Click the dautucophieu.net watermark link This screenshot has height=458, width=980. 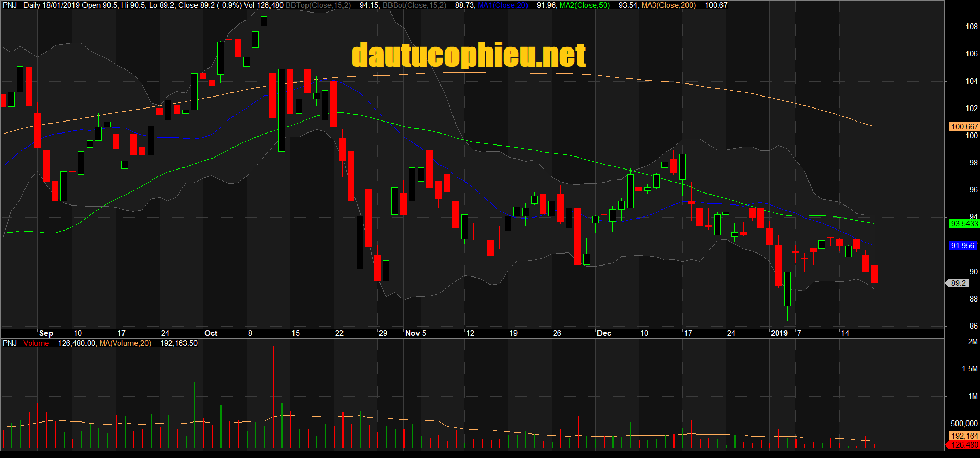[469, 55]
